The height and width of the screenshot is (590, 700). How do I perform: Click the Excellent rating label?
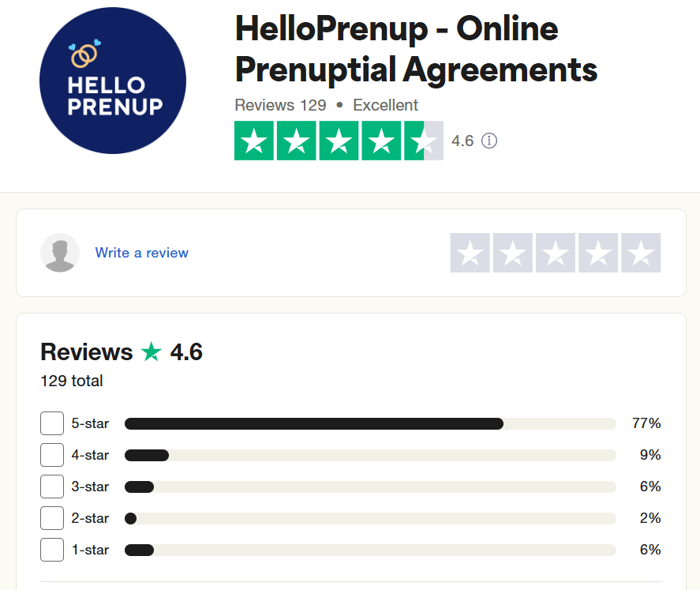385,104
